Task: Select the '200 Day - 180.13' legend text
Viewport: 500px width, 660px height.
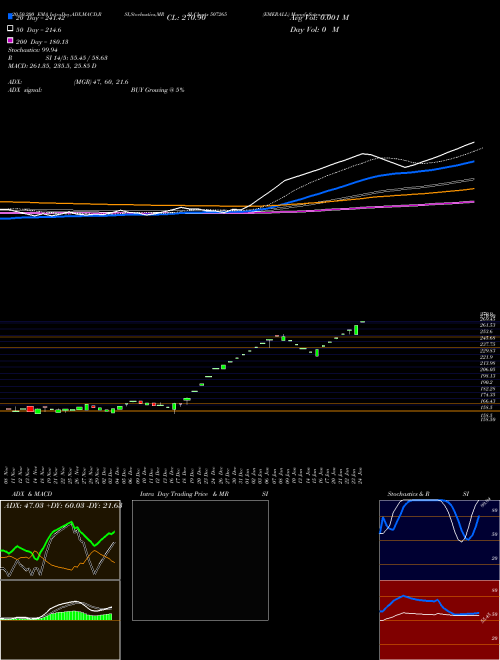Action: coord(42,42)
